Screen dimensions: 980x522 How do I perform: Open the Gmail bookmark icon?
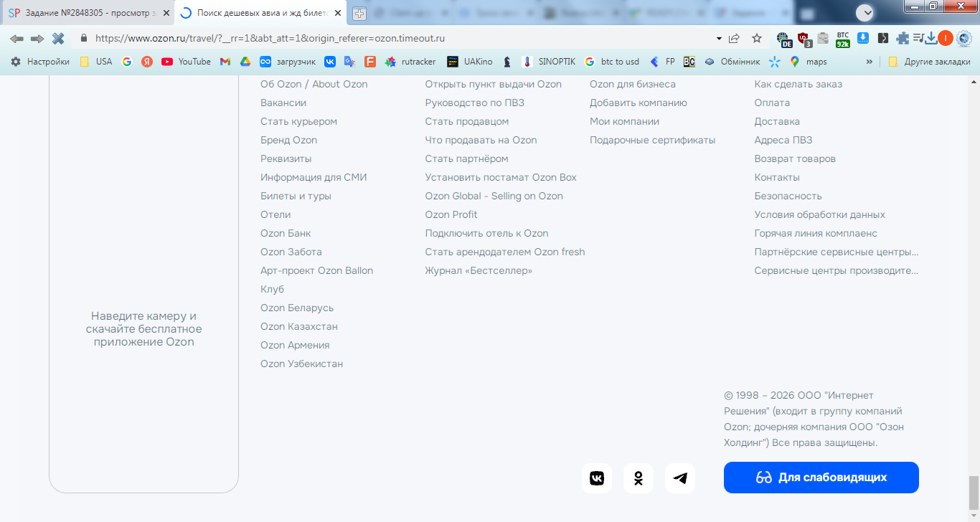pyautogui.click(x=225, y=62)
